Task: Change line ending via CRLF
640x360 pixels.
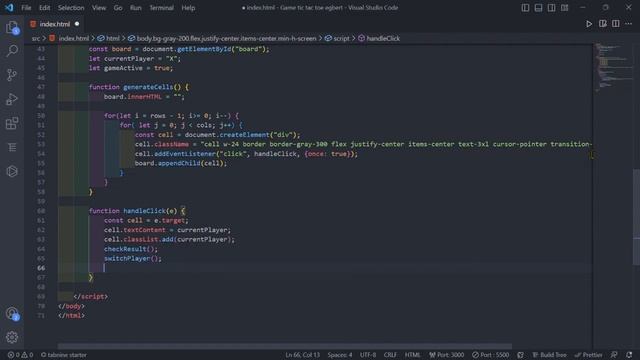Action: point(390,355)
